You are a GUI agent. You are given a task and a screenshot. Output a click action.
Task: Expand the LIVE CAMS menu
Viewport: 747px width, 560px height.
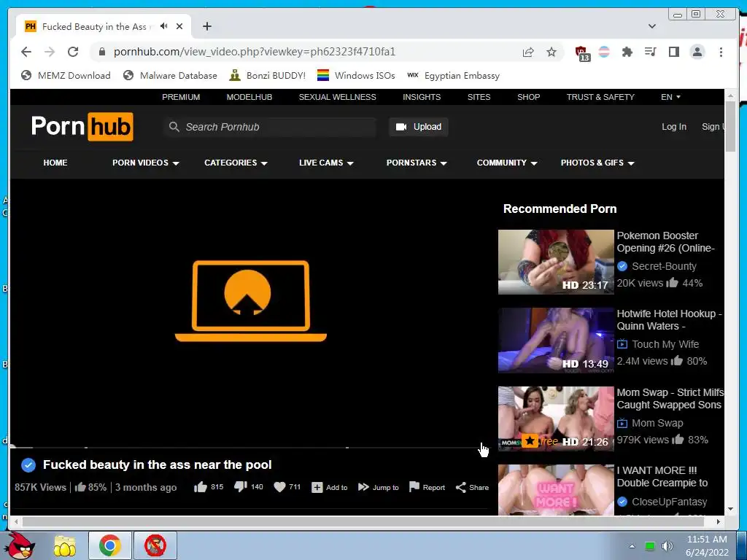[x=326, y=163]
